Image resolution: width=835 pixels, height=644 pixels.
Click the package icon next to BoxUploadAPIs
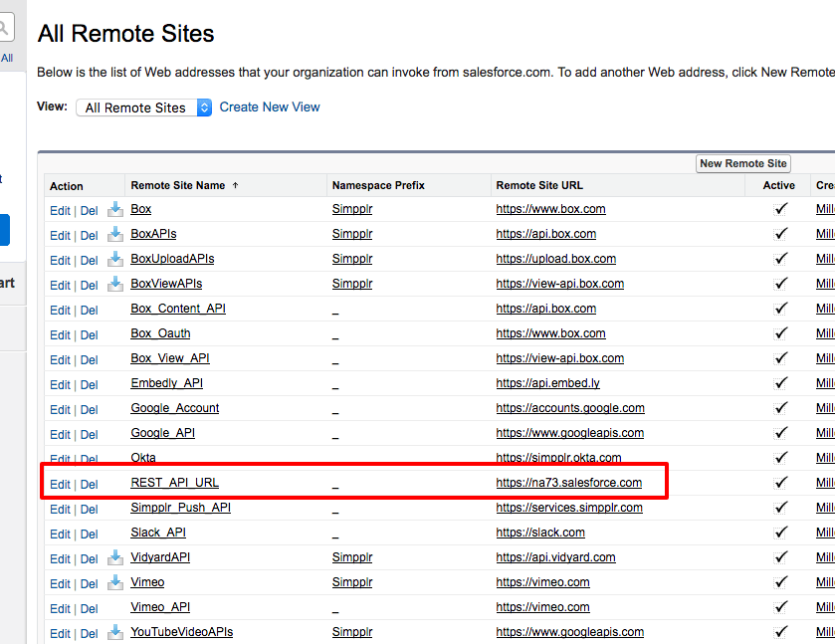point(114,258)
